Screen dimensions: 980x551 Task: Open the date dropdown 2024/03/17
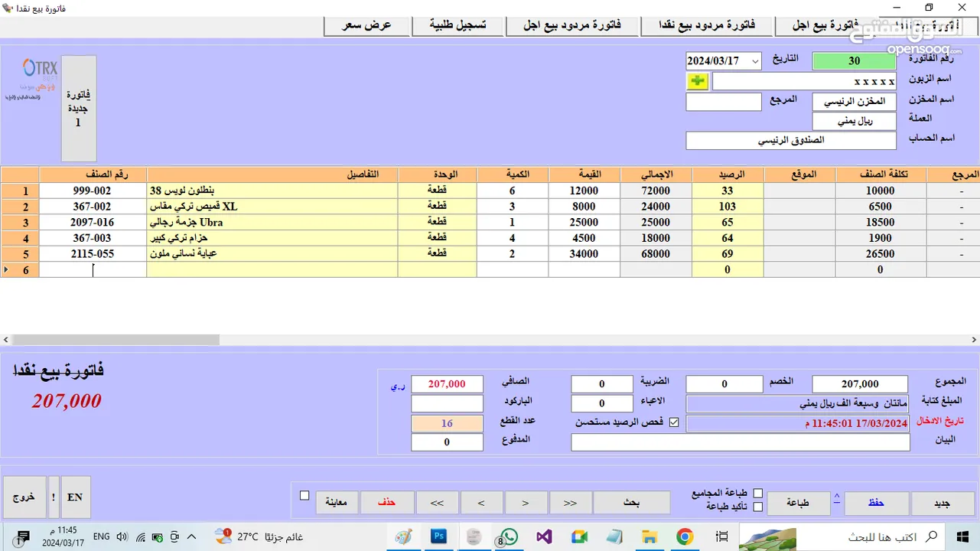(755, 60)
